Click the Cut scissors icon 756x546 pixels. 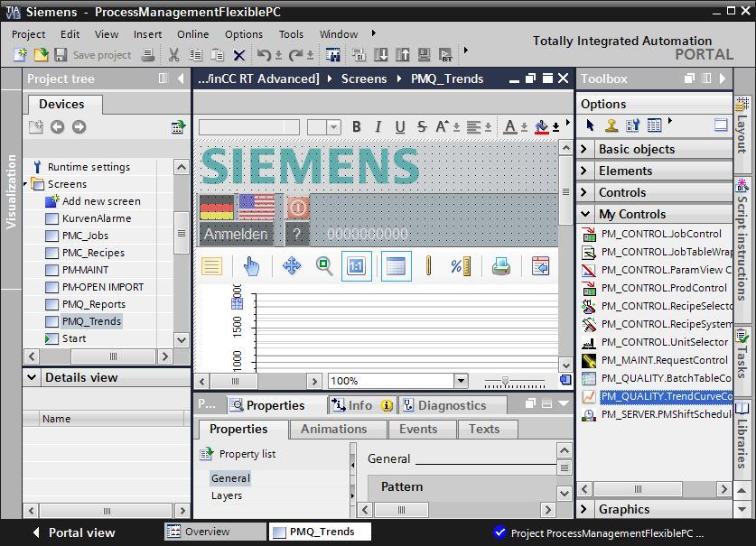point(173,55)
